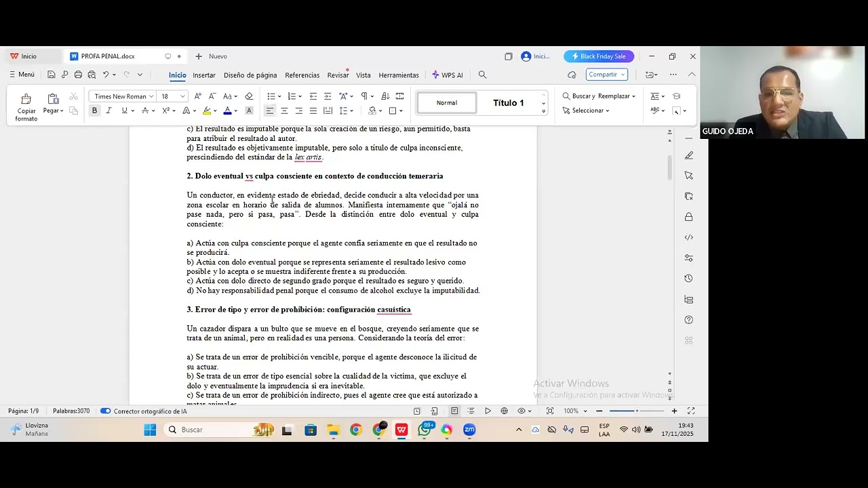The width and height of the screenshot is (868, 488).
Task: Clear formatting with the eraser icon
Action: coord(249,96)
